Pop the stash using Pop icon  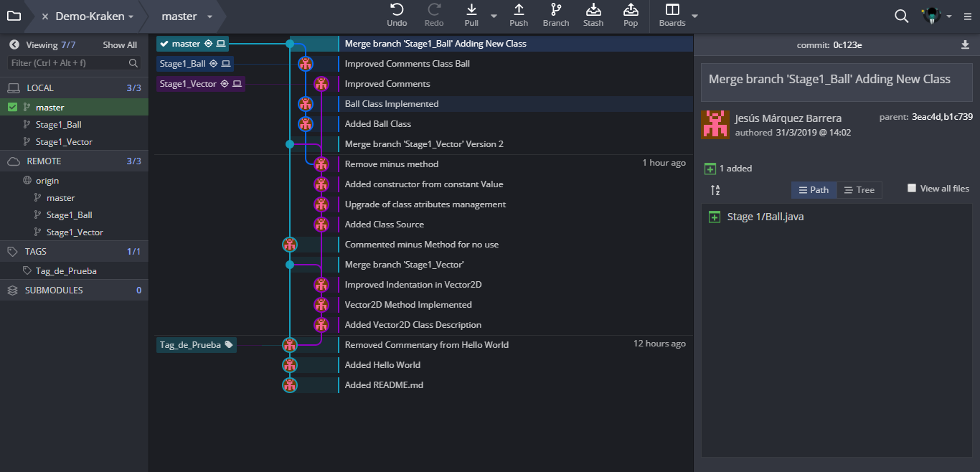click(x=631, y=10)
